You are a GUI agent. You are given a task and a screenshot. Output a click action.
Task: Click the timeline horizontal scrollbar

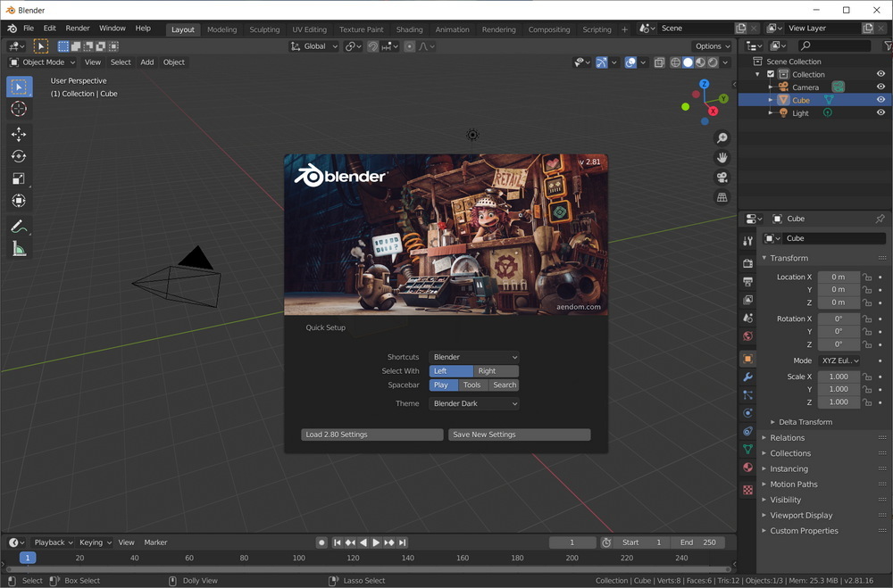click(x=368, y=568)
